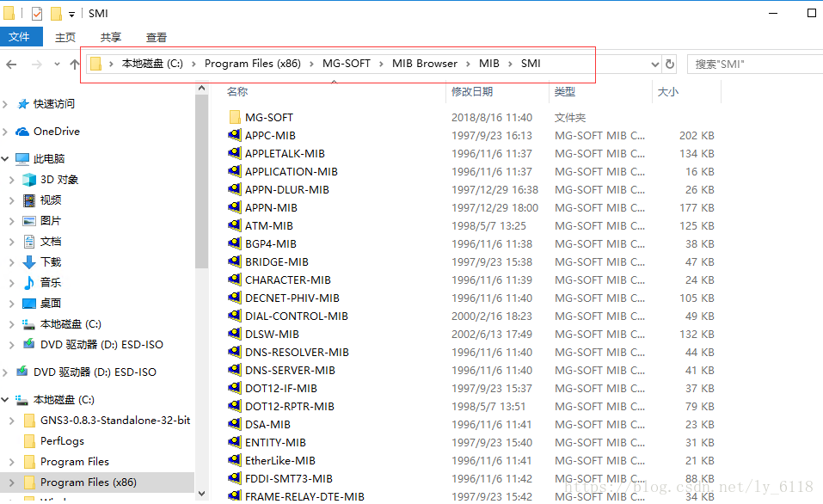Open the quick access toolbar customize dropdown

pos(72,15)
